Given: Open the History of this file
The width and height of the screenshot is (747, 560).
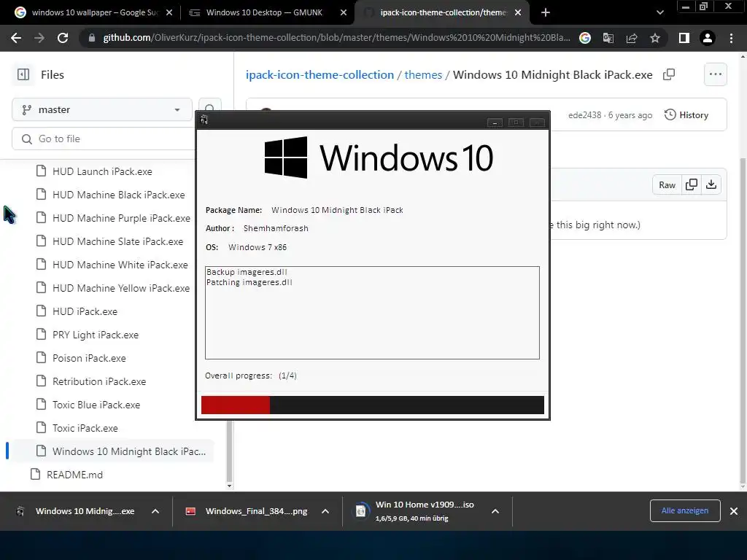Looking at the screenshot, I should point(686,114).
